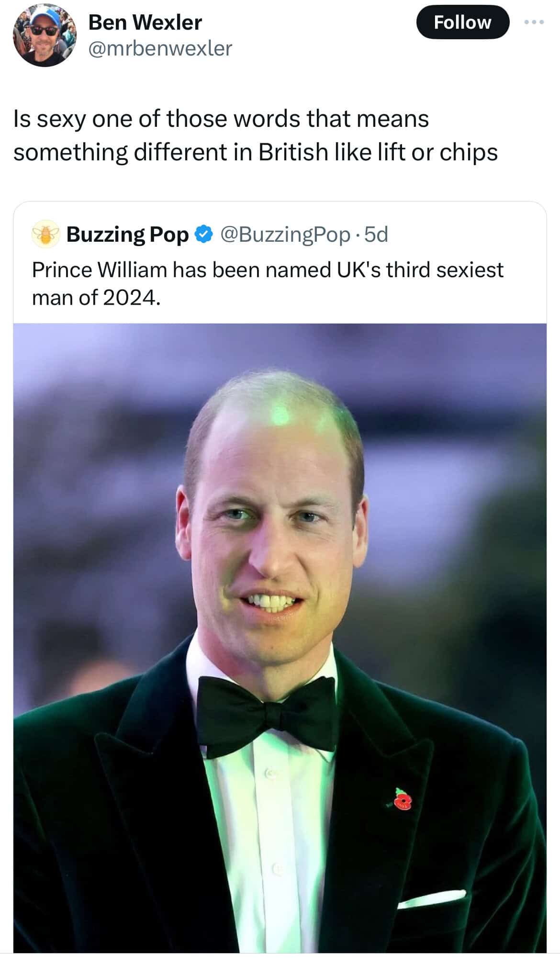Open the three-dot more options menu
This screenshot has height=965, width=560.
(x=534, y=22)
